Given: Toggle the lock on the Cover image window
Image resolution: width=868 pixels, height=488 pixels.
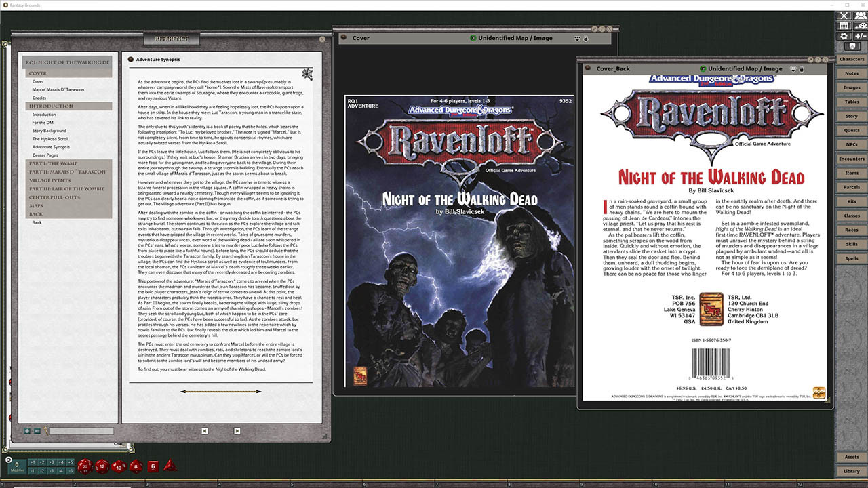Looking at the screenshot, I should [x=585, y=39].
